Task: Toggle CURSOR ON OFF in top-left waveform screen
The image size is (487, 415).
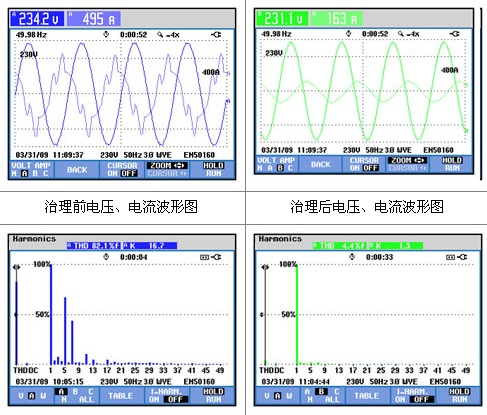Action: (122, 169)
